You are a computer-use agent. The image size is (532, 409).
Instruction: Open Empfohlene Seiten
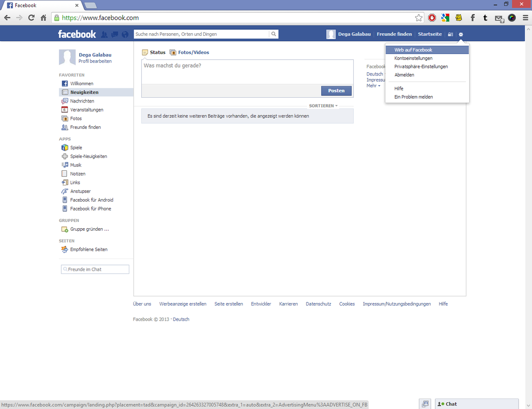88,249
